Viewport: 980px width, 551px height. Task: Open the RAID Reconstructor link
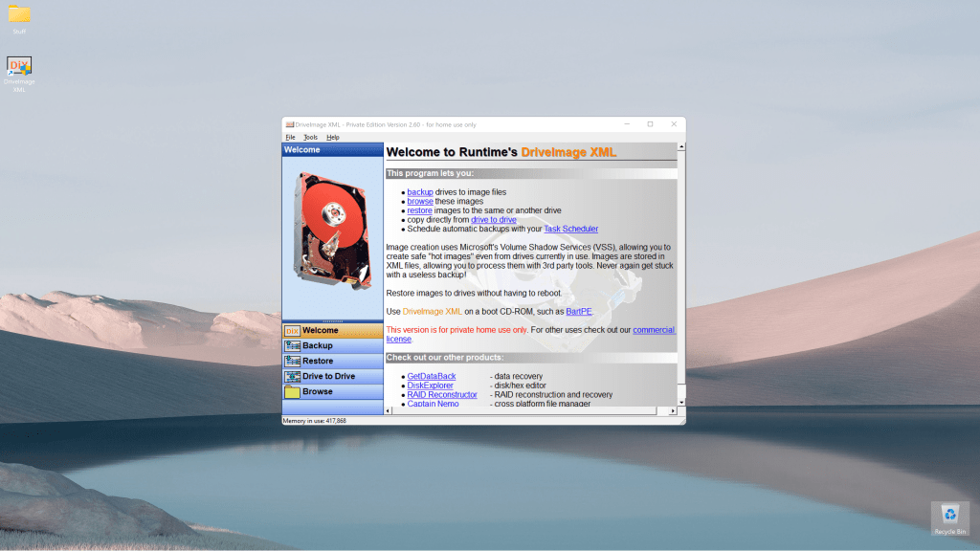[x=442, y=395]
